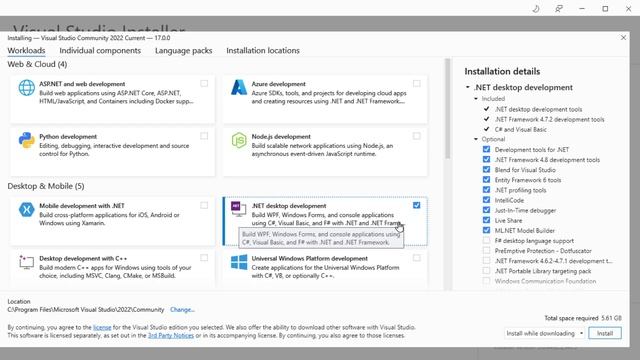The height and width of the screenshot is (360, 640).
Task: Uncheck Blend for Visual Studio option
Action: click(486, 170)
